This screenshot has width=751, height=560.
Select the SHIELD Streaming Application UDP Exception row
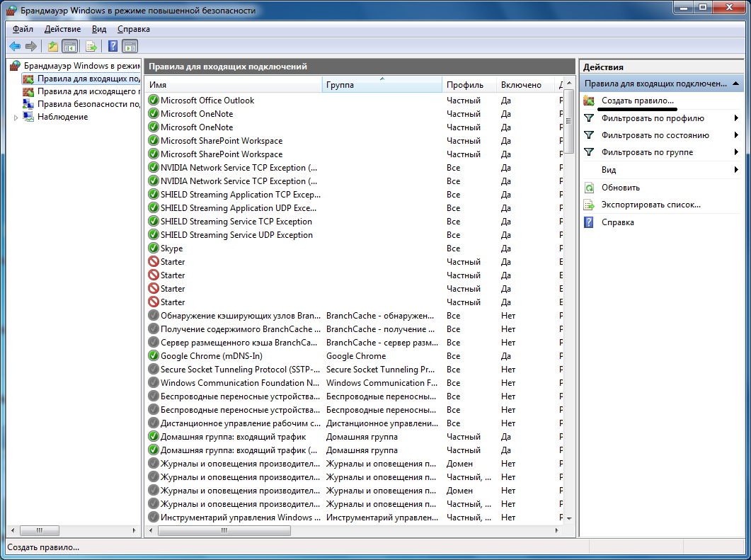[355, 208]
